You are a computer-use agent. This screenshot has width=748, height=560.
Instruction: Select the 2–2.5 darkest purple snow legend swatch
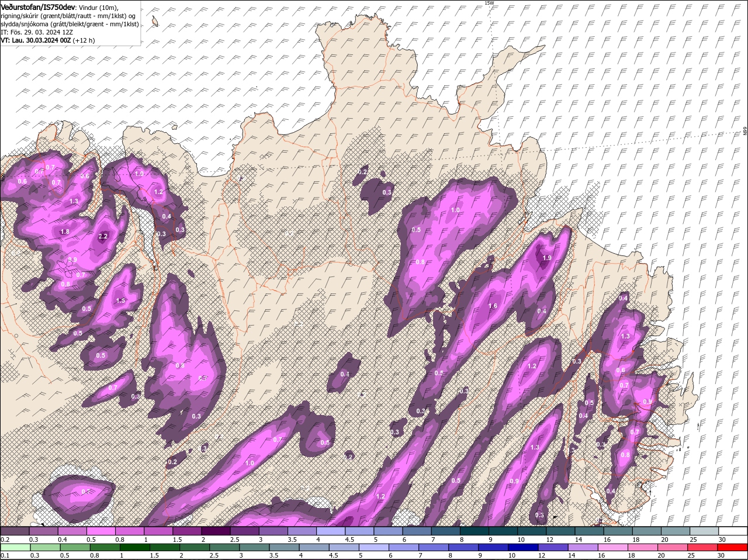(216, 531)
